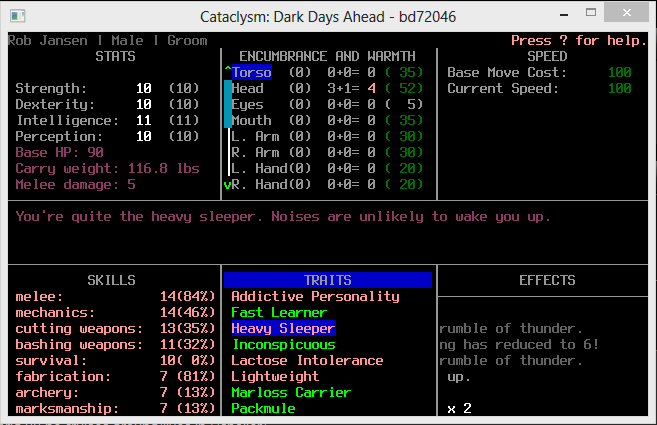657x425 pixels.
Task: Click the archery skill row
Action: (x=115, y=392)
